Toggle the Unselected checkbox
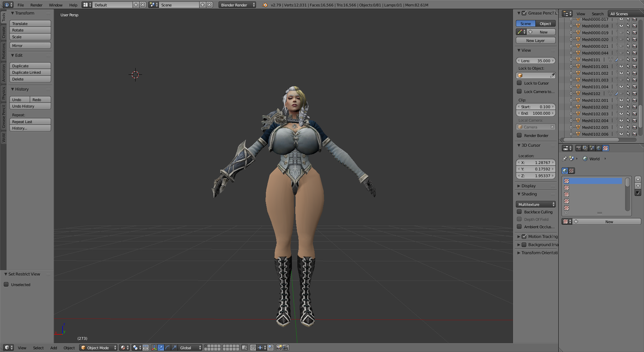 click(7, 284)
